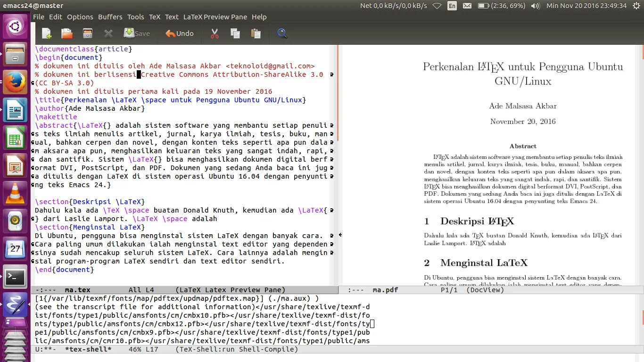The height and width of the screenshot is (362, 644).
Task: Click the \title{Perkenalan \LaTeX line
Action: pyautogui.click(x=171, y=100)
